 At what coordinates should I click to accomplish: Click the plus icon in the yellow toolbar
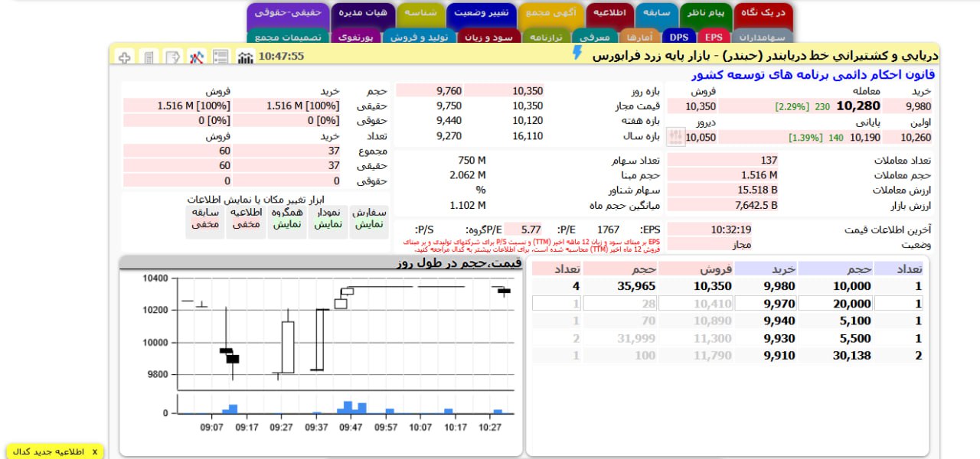tap(124, 57)
